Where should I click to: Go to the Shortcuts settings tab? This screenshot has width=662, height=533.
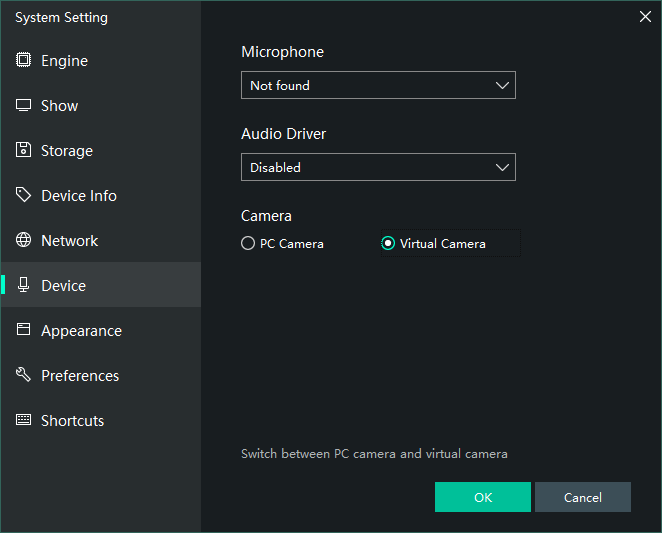click(x=72, y=420)
